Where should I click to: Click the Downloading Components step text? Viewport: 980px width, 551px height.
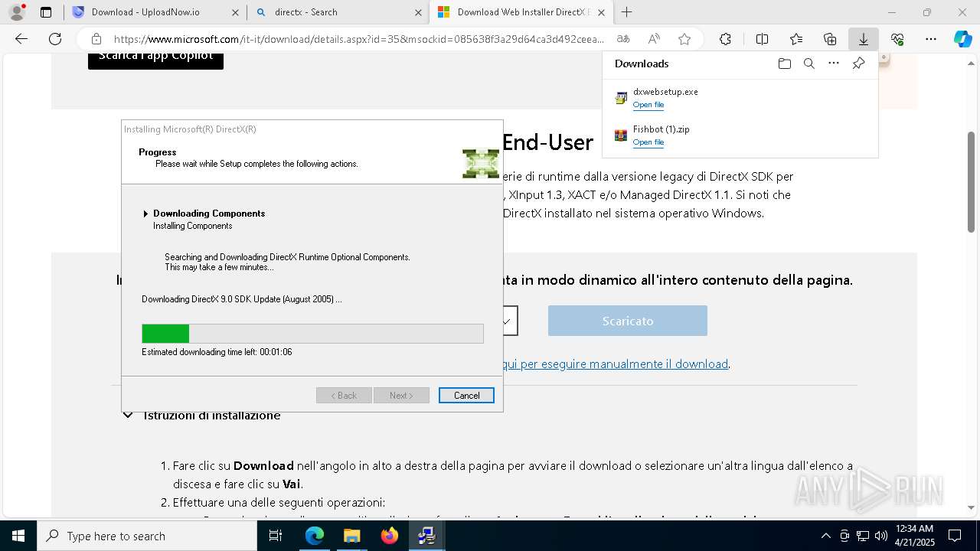[209, 214]
